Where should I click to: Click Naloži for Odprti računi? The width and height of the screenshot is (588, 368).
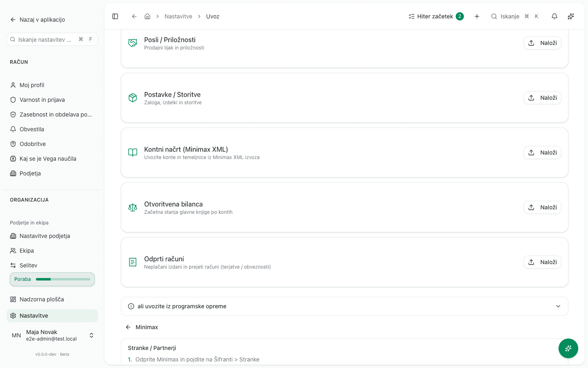pyautogui.click(x=542, y=262)
